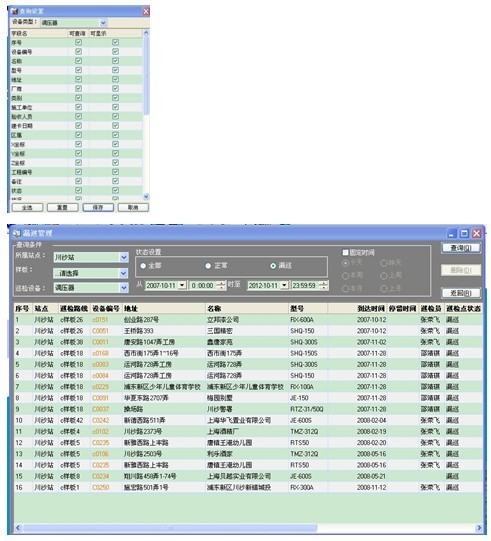Open the end date 2012-10-11 picker

[x=284, y=285]
